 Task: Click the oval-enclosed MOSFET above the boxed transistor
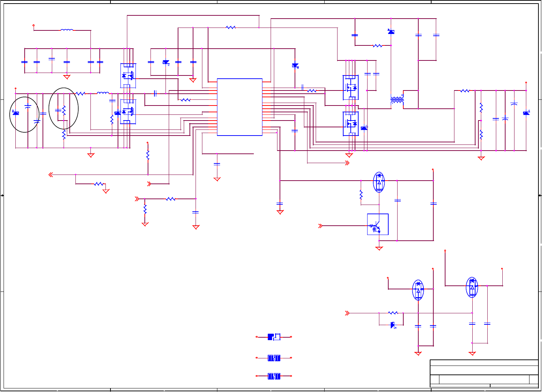379,182
